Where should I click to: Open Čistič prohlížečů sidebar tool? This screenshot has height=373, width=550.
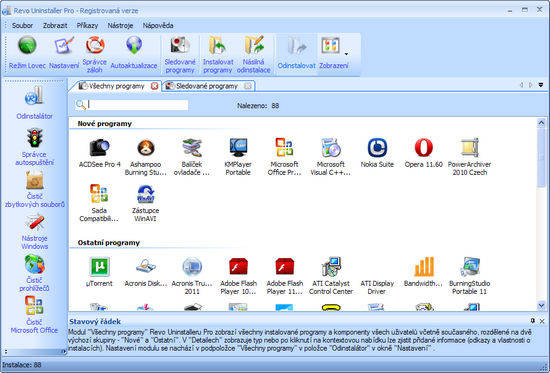(x=34, y=273)
